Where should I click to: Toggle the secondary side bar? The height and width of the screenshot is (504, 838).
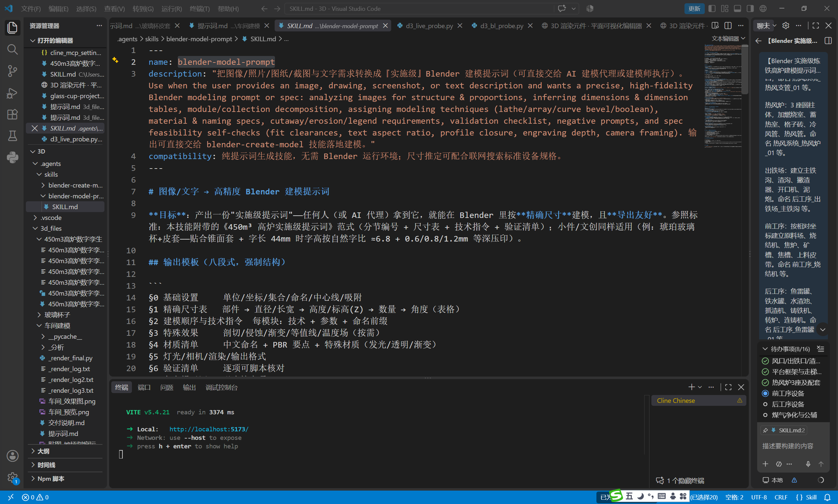coord(750,9)
